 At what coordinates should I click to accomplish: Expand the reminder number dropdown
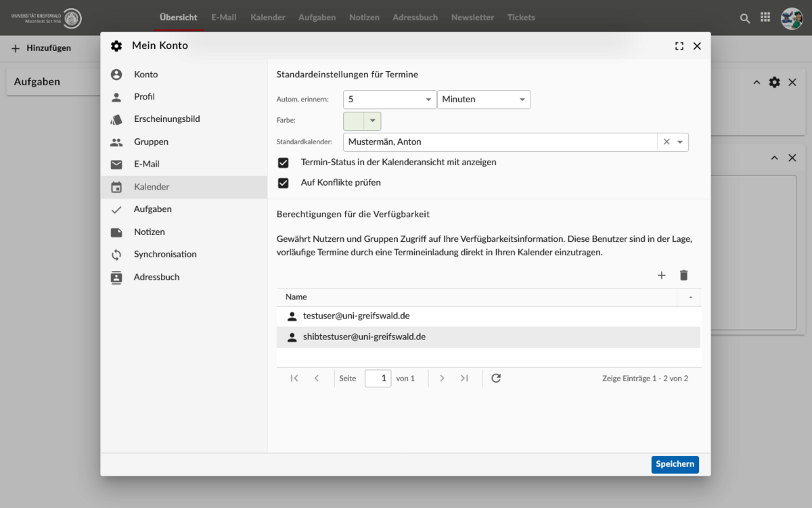[x=428, y=100]
